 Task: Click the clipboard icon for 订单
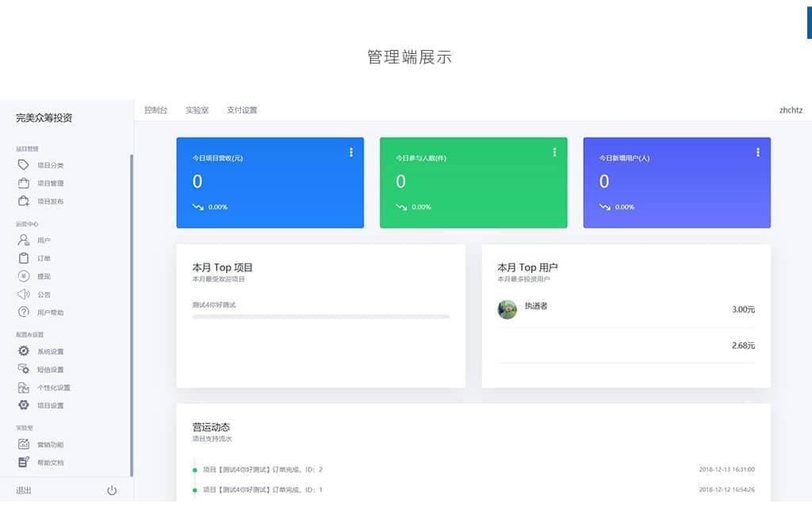click(x=23, y=258)
